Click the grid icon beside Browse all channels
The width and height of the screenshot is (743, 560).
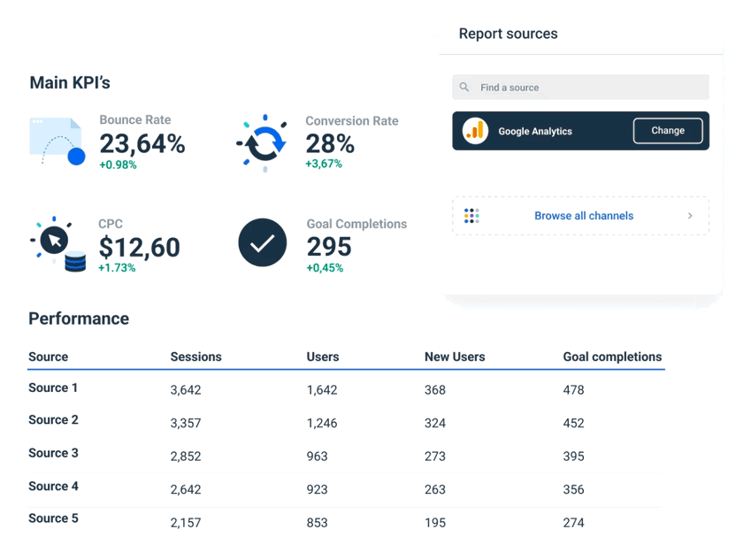(471, 215)
